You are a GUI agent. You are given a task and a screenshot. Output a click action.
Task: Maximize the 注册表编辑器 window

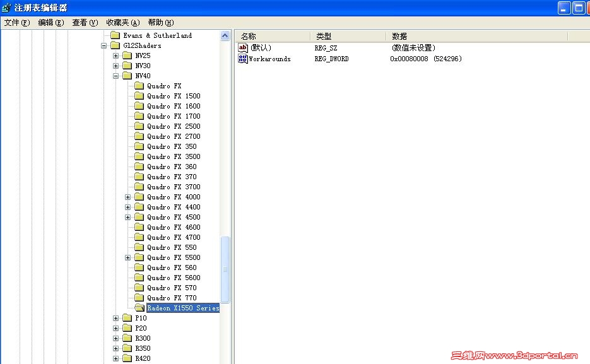pos(579,8)
